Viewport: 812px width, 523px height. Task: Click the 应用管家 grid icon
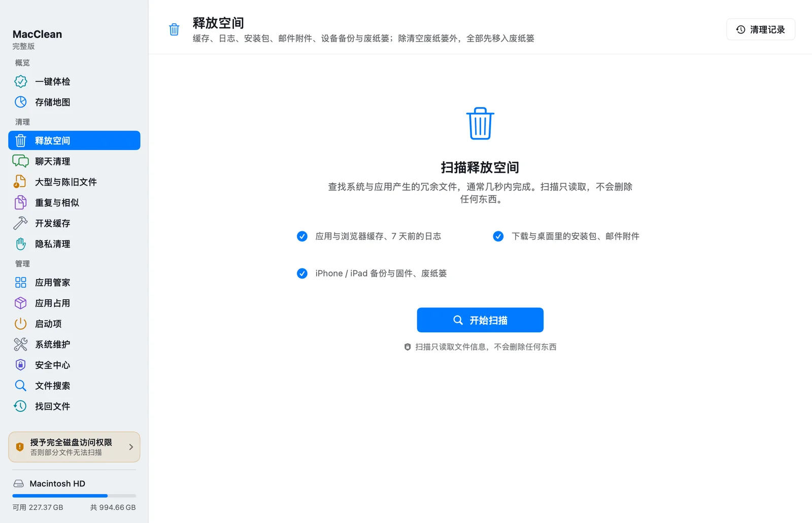[20, 283]
